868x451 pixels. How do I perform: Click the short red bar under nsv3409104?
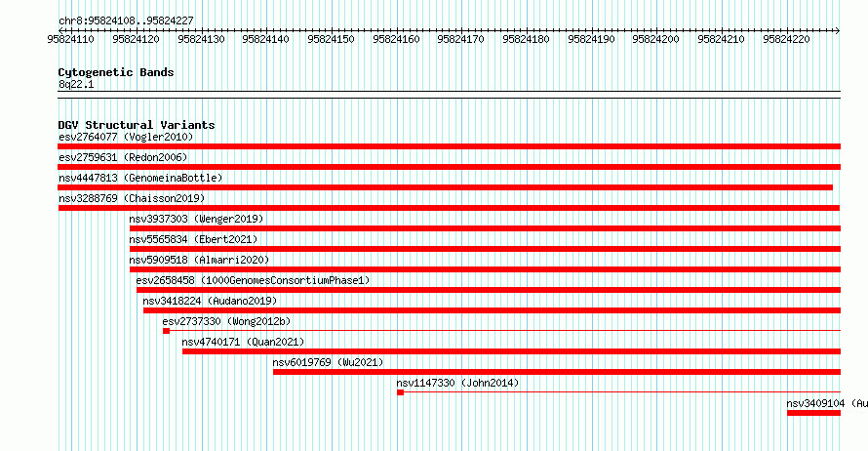(x=813, y=413)
